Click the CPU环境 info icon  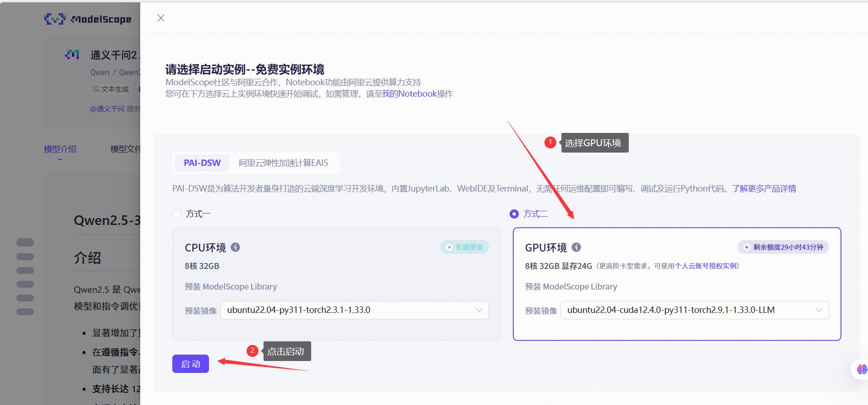click(x=236, y=247)
